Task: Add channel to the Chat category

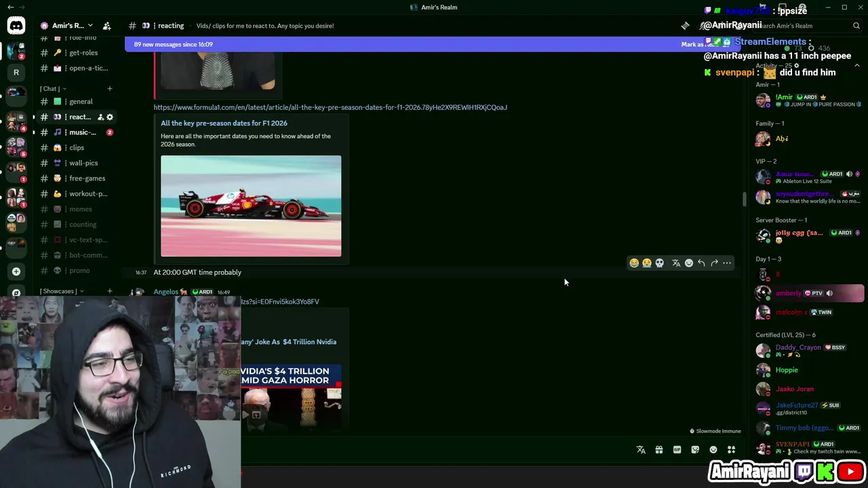Action: tap(110, 89)
